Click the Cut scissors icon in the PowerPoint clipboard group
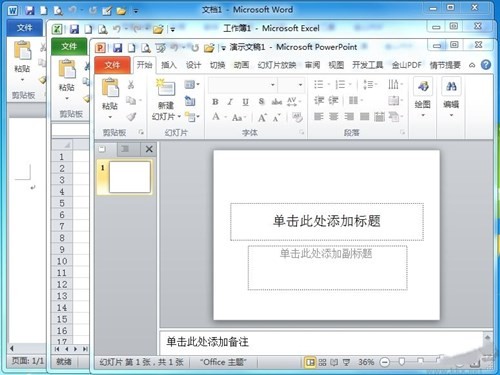The height and width of the screenshot is (375, 500). tap(131, 85)
